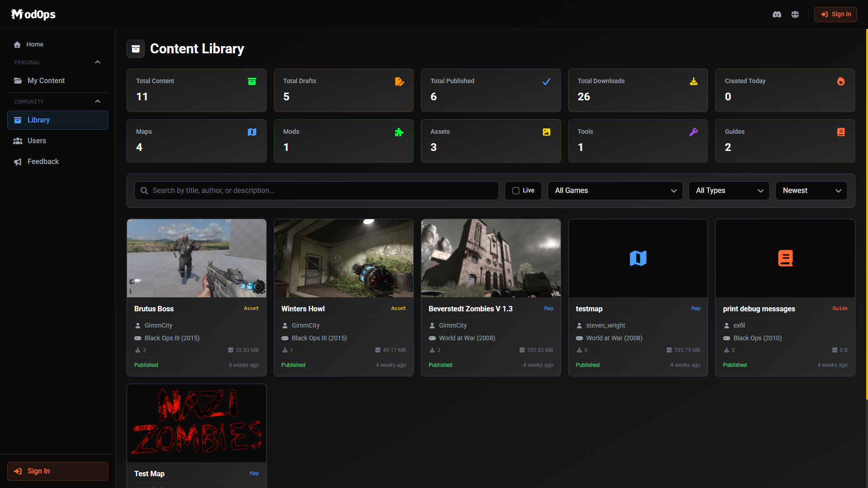Collapse the Community sidebar section
868x488 pixels.
(x=98, y=101)
